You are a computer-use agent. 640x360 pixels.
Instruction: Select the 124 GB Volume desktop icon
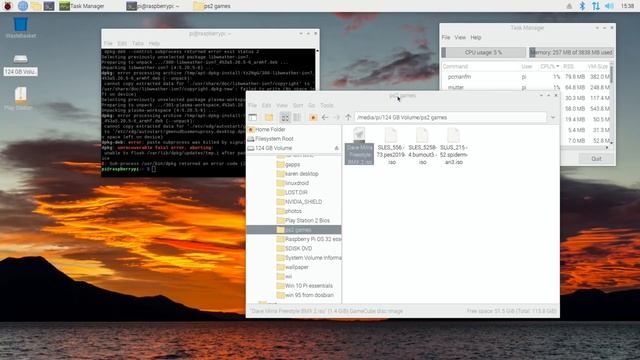pos(20,64)
